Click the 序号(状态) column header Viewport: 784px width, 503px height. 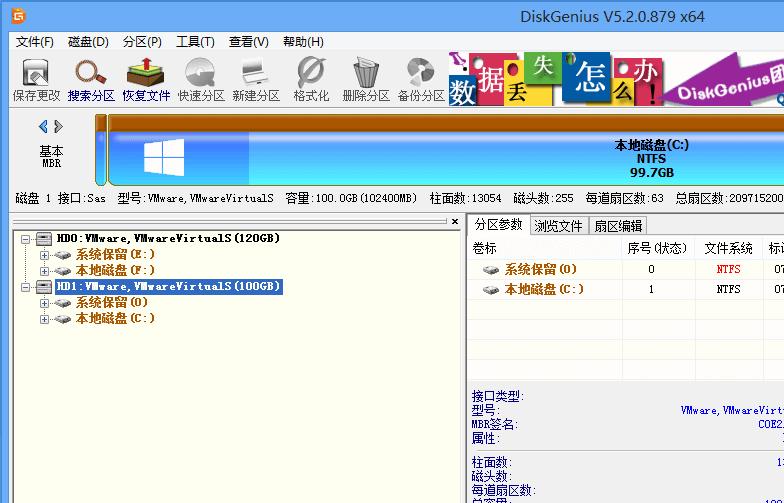click(x=657, y=248)
